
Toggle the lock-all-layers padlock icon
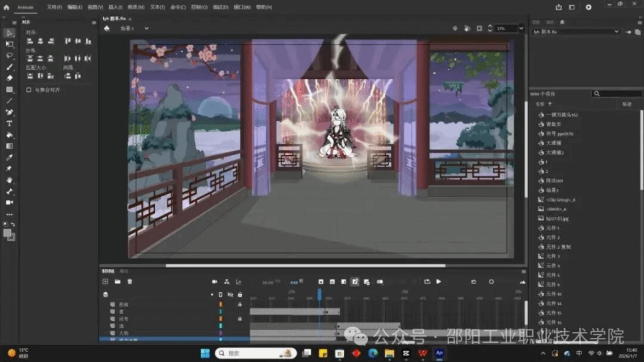(x=240, y=294)
